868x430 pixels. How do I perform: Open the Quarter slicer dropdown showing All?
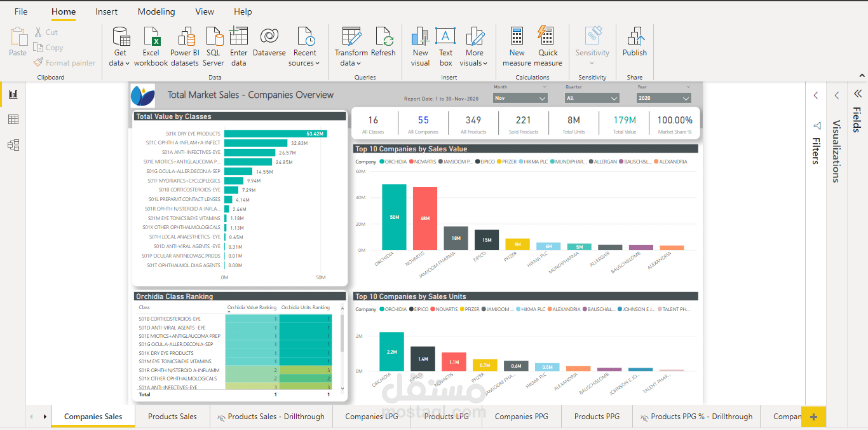click(592, 98)
